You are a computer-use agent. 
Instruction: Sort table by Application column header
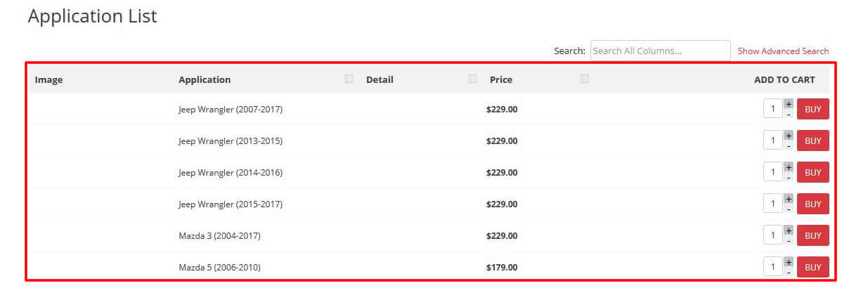[x=205, y=79]
